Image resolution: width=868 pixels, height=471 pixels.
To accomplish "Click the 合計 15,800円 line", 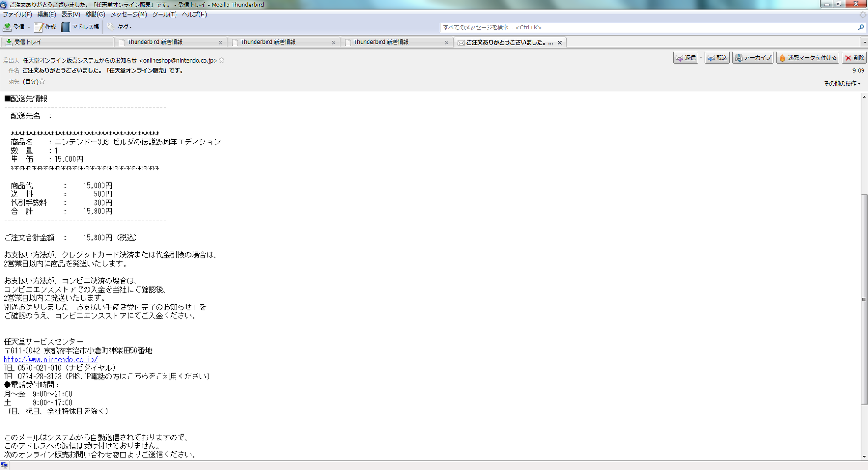I will [62, 212].
